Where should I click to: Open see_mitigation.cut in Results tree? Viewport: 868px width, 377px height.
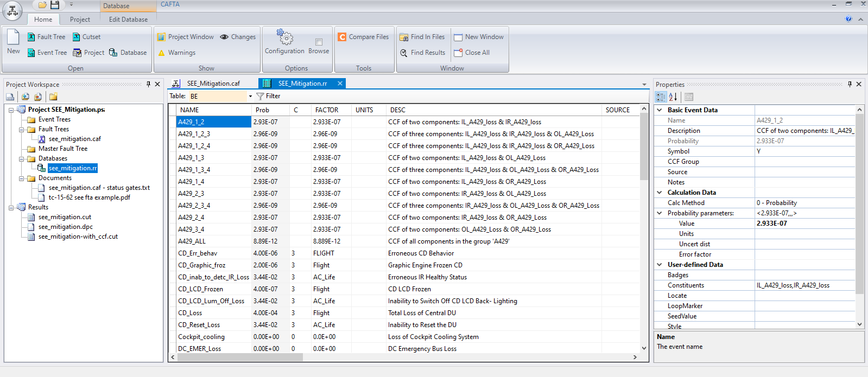coord(65,218)
